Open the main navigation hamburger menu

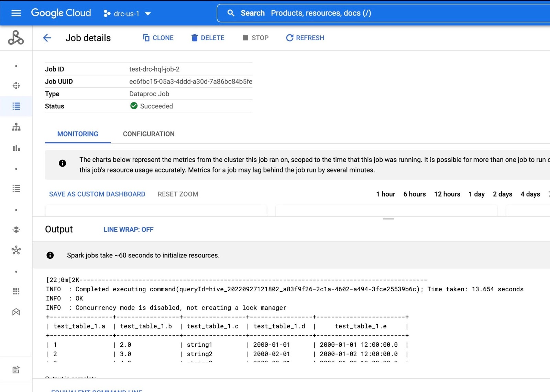coord(16,13)
